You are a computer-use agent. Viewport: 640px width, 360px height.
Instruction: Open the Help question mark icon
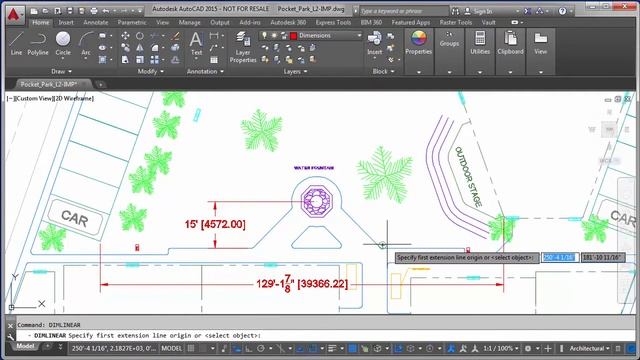[562, 11]
